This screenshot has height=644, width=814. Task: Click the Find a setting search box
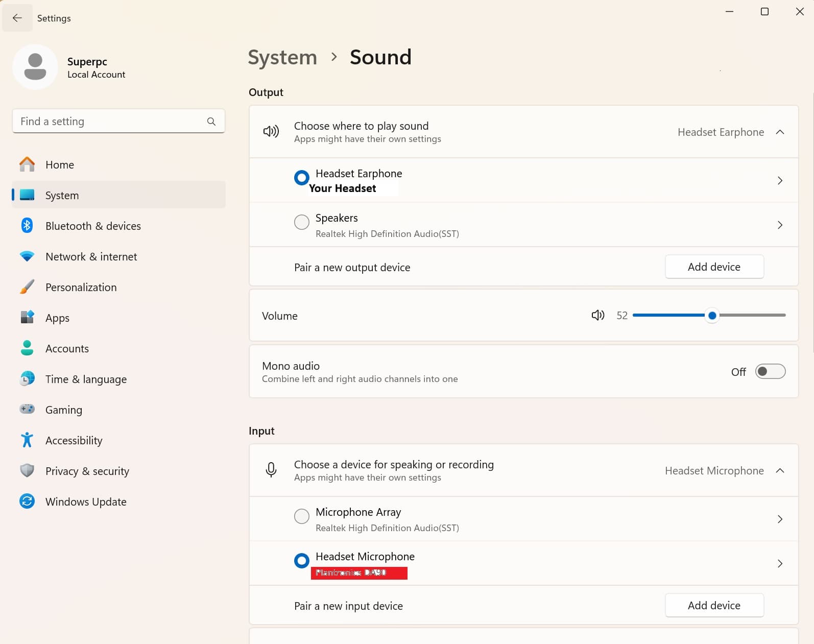click(110, 122)
